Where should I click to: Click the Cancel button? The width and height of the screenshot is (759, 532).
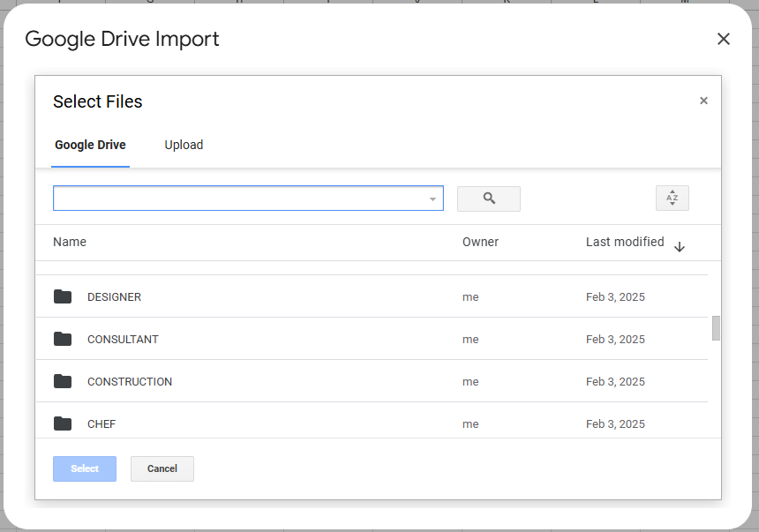pyautogui.click(x=162, y=468)
